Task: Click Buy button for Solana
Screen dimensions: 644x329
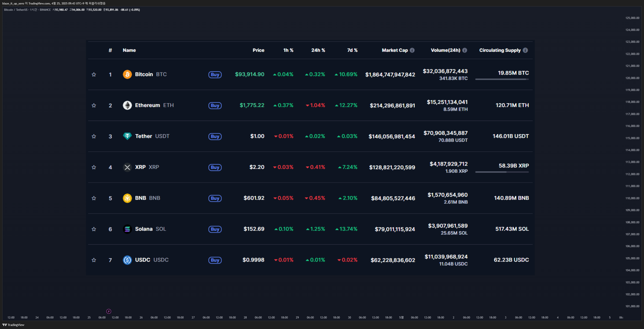Action: click(x=215, y=229)
